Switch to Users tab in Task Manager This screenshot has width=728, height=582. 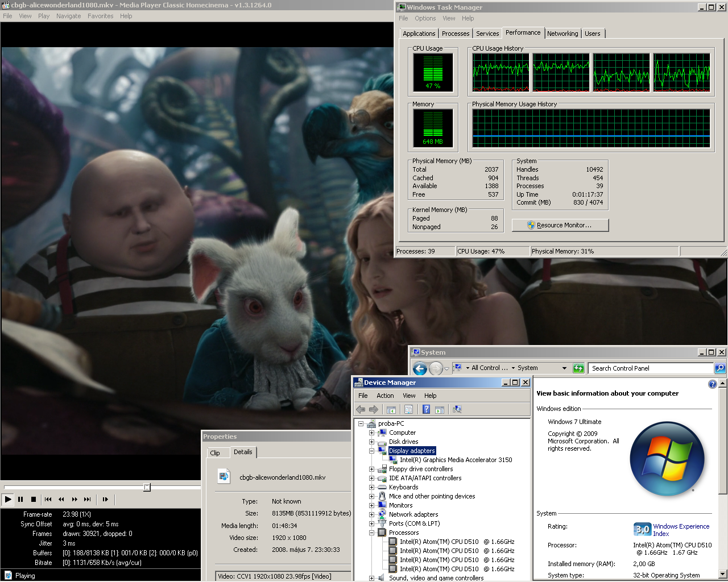pos(593,34)
